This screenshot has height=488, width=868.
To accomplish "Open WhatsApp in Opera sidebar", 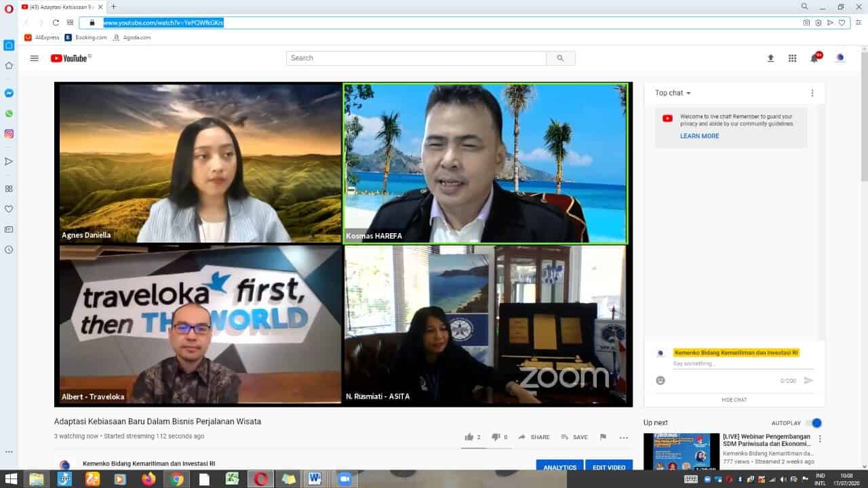I will point(9,113).
